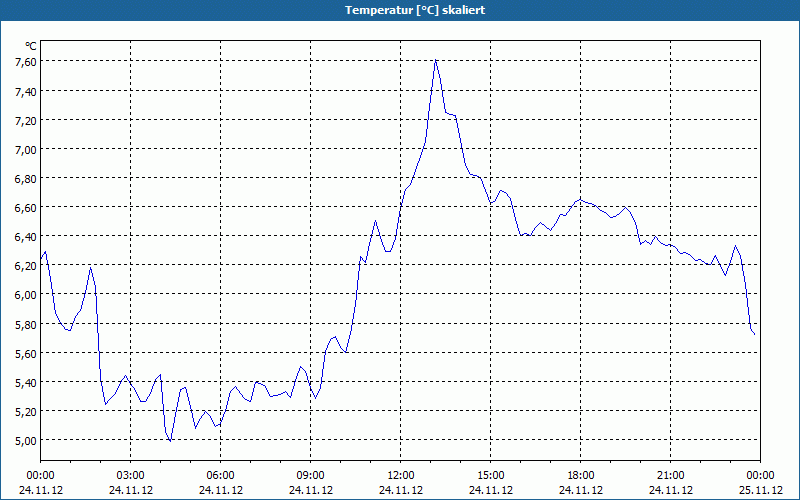The image size is (800, 500).
Task: Pick the 15:00 time label
Action: click(x=491, y=476)
